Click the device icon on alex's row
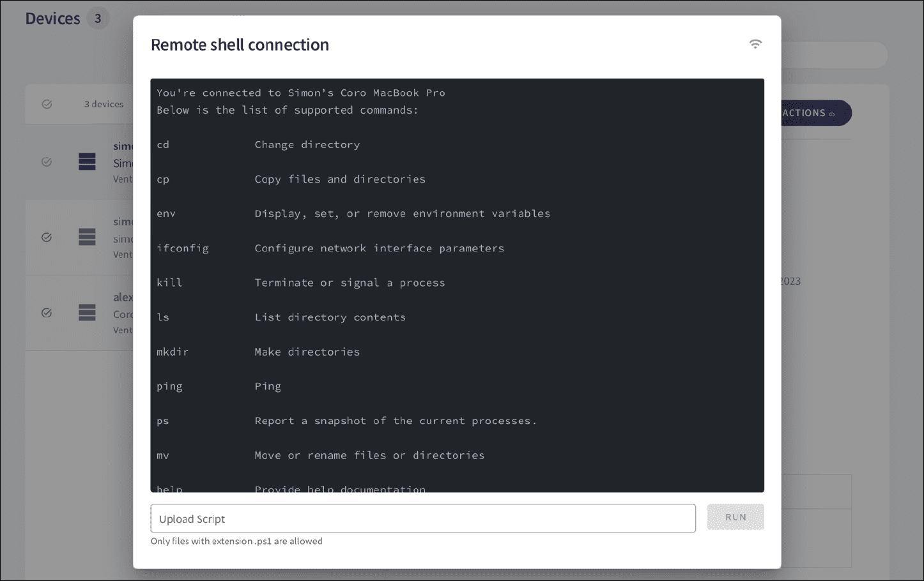924x581 pixels. tap(87, 313)
